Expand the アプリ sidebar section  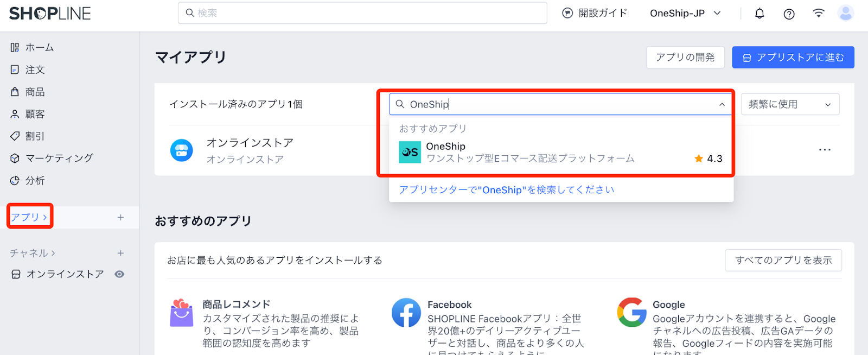click(29, 217)
